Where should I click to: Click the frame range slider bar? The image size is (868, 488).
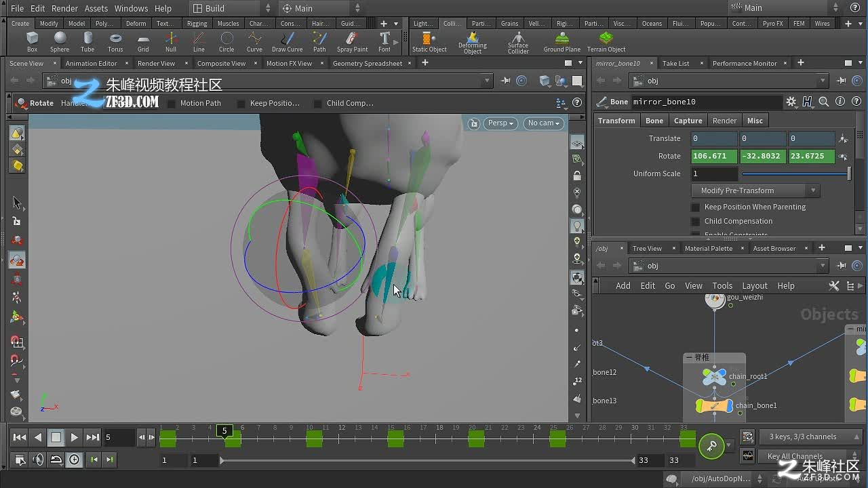[427, 460]
